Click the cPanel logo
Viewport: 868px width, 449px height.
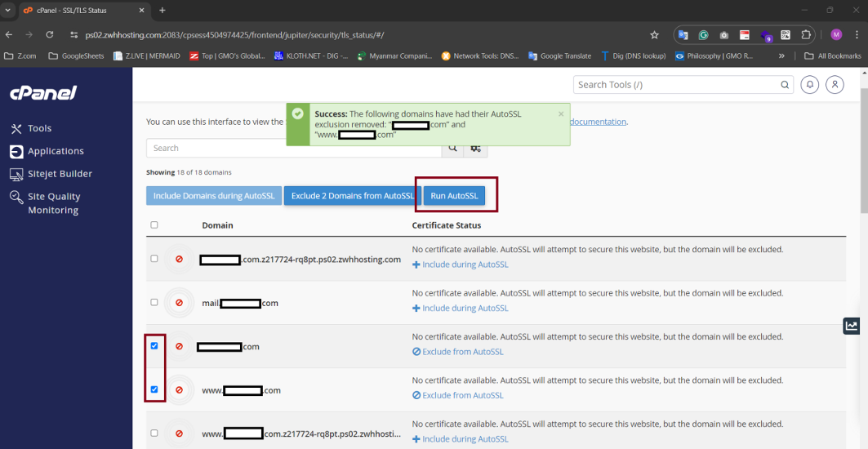[43, 93]
